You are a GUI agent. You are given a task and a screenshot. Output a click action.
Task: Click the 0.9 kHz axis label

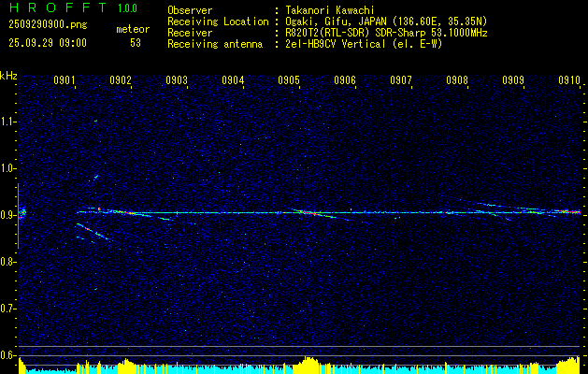(x=7, y=215)
